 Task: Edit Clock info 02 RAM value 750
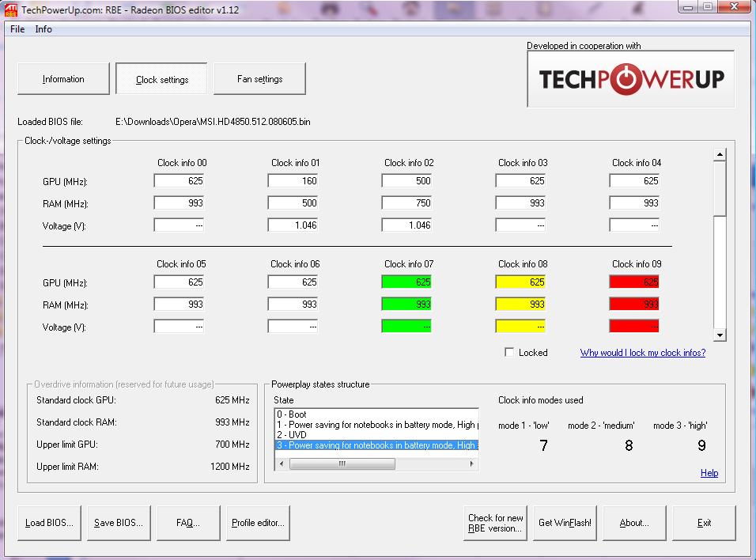[406, 203]
